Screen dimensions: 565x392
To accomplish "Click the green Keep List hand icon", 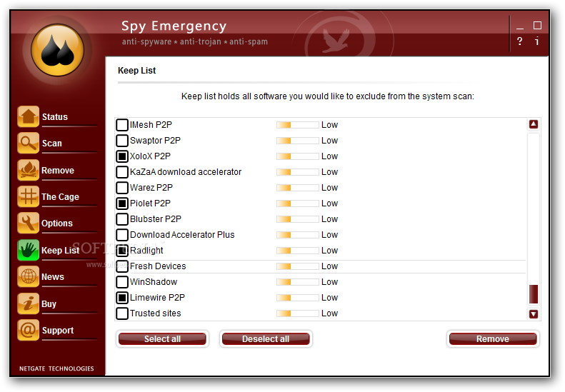I will [28, 250].
